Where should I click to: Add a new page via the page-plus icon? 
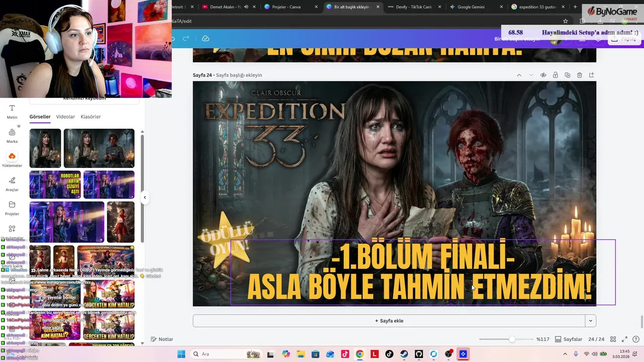point(592,75)
